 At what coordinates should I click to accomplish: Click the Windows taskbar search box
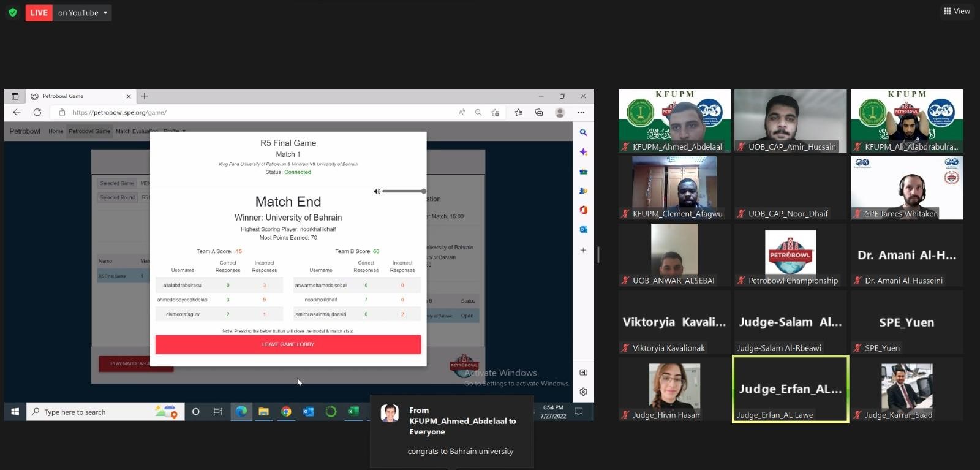(x=105, y=412)
